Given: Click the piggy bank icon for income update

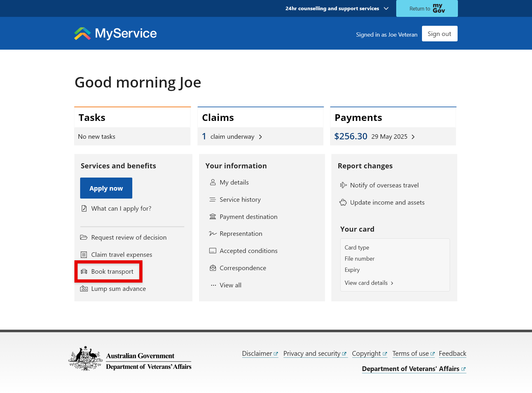Looking at the screenshot, I should point(343,202).
